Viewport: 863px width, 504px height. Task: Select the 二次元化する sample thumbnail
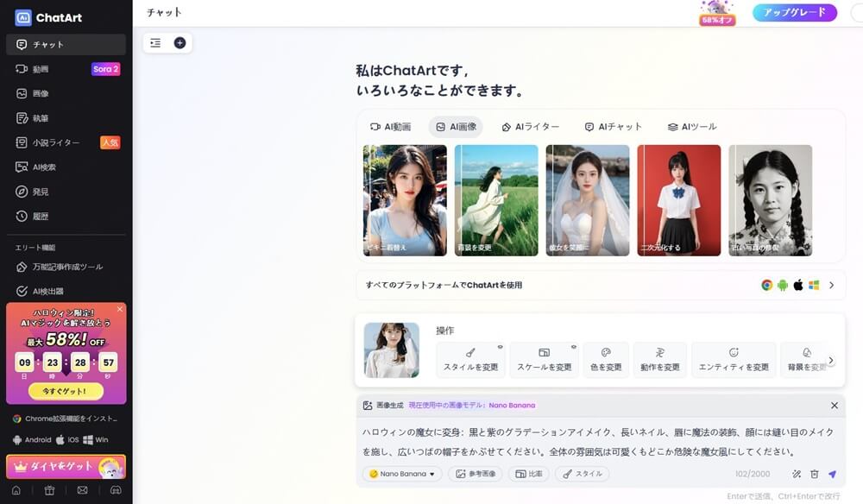[x=678, y=200]
